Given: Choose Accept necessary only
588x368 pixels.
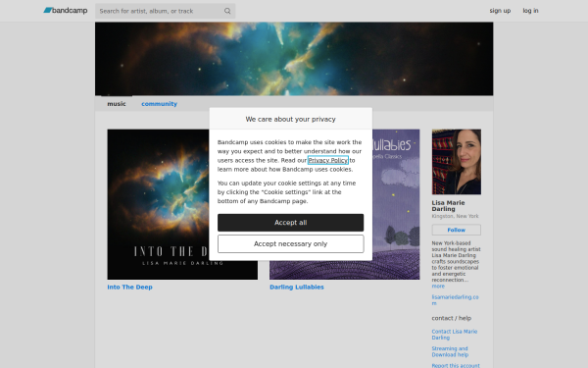Looking at the screenshot, I should coord(291,244).
